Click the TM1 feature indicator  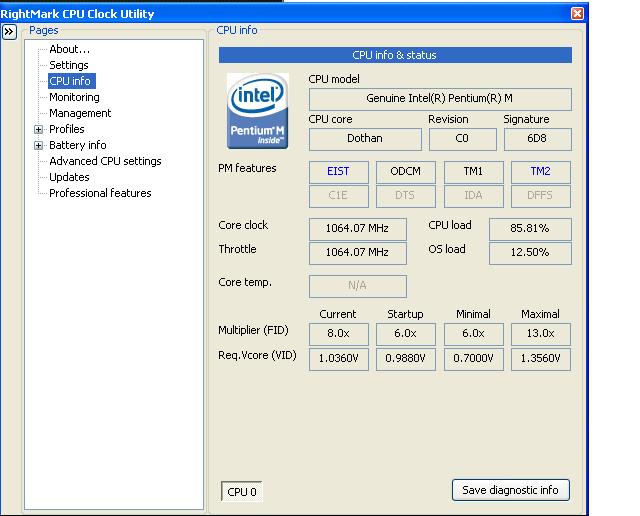pyautogui.click(x=473, y=171)
